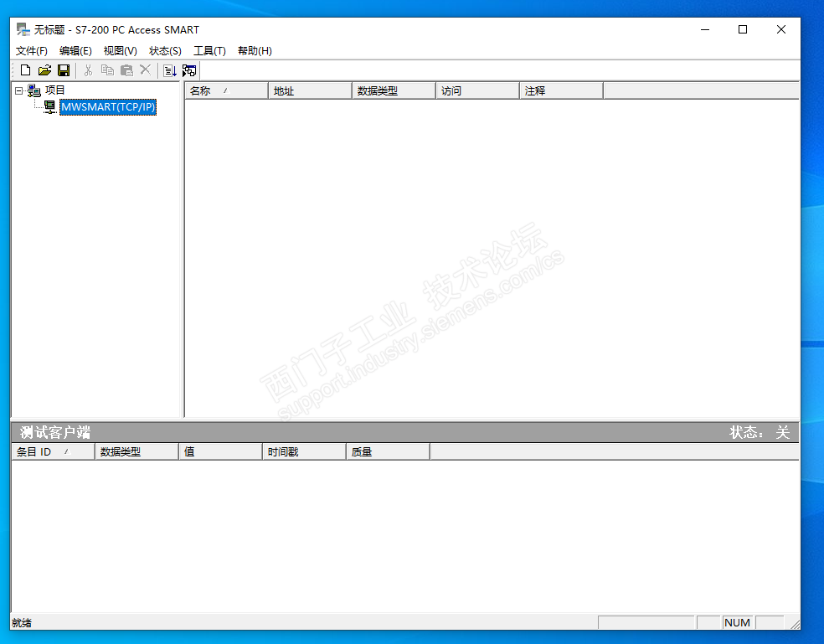Click 就绪 status bar text
The width and height of the screenshot is (824, 644).
coord(22,623)
